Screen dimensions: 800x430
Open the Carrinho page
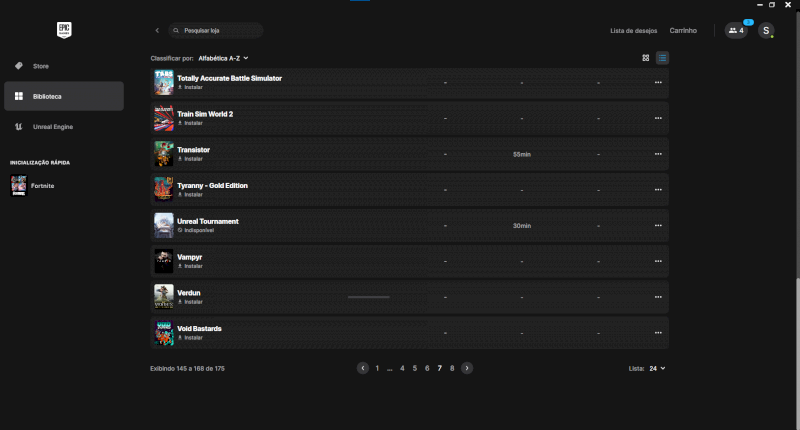pos(683,31)
